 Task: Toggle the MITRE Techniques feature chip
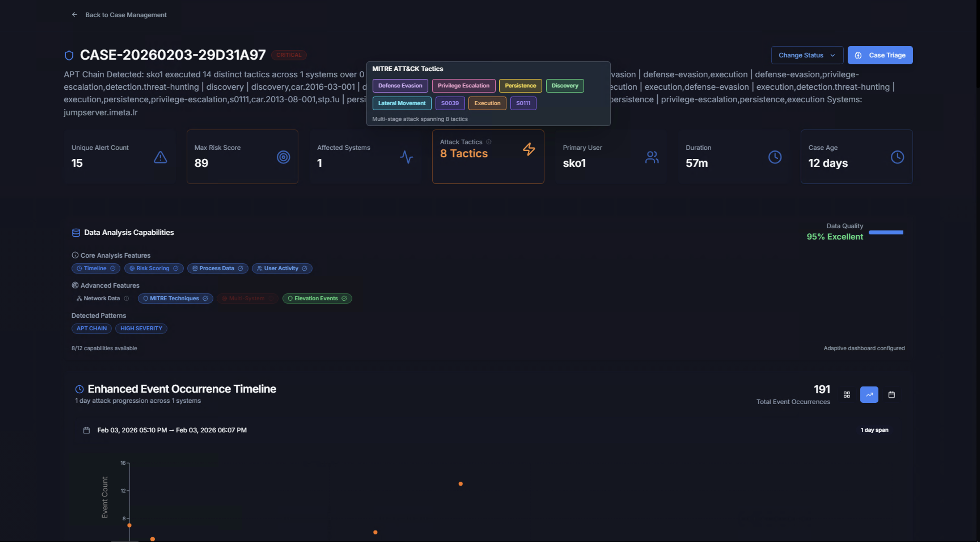pos(175,299)
